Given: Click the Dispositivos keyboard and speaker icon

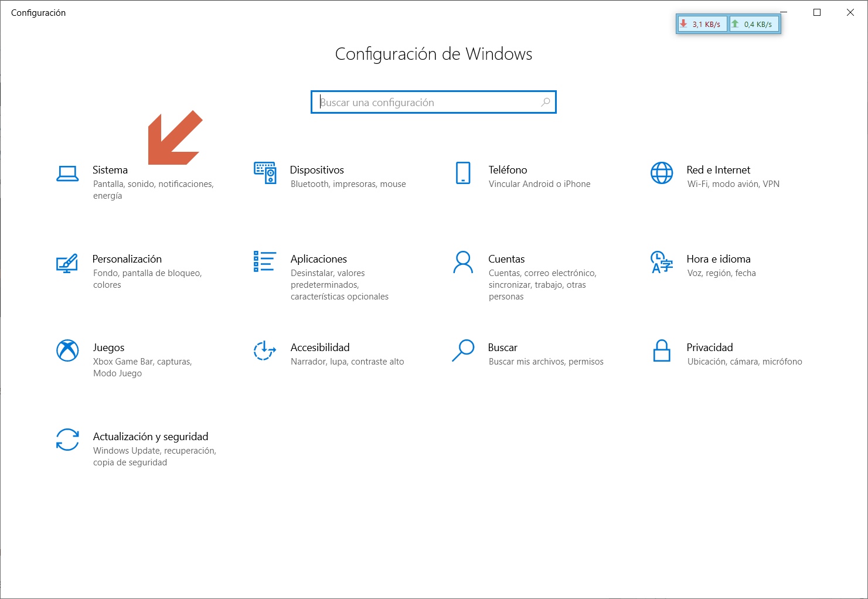Looking at the screenshot, I should [x=265, y=173].
